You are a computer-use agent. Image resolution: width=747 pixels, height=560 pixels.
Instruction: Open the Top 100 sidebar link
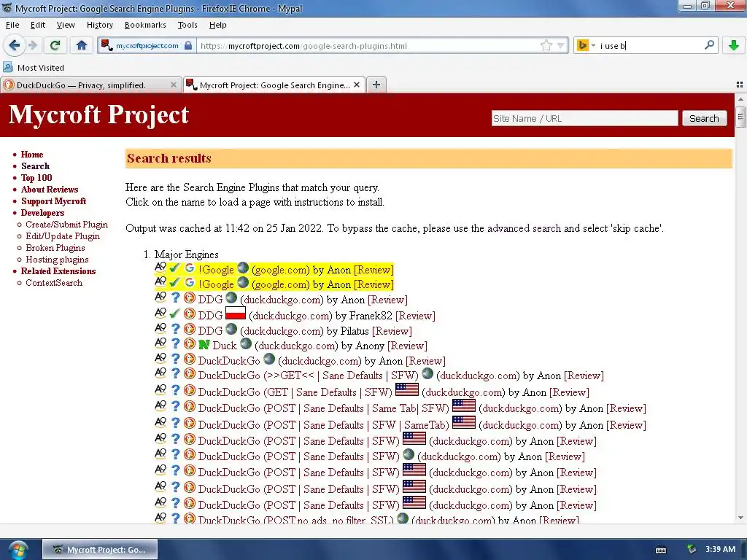(x=36, y=178)
